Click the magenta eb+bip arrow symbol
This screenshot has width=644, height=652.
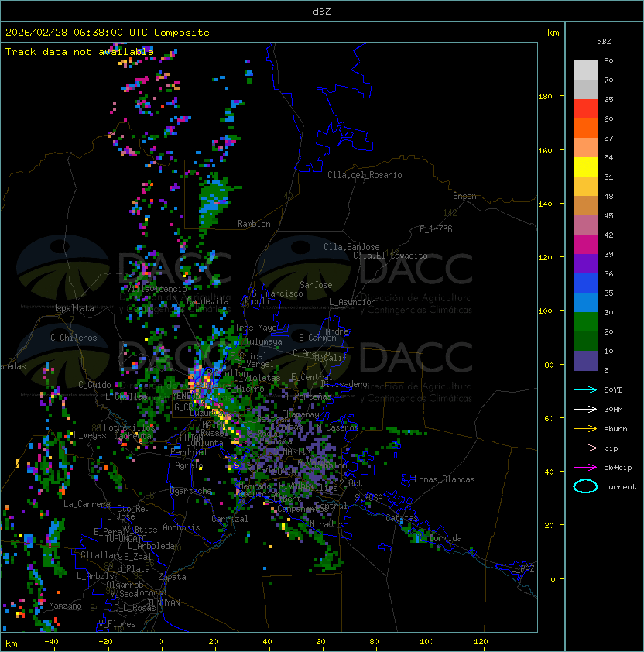[x=585, y=468]
